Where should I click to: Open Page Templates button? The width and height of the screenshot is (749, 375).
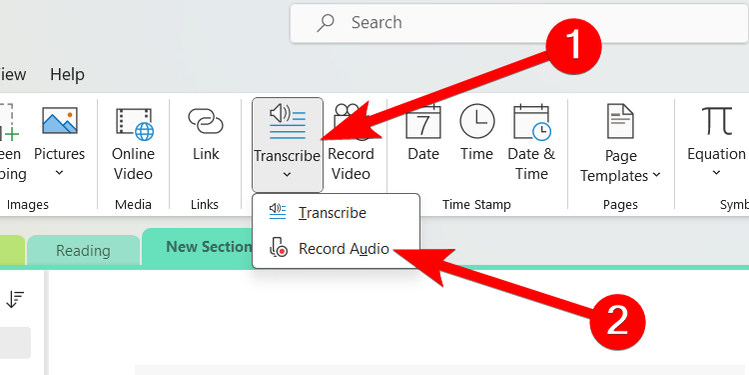[620, 144]
